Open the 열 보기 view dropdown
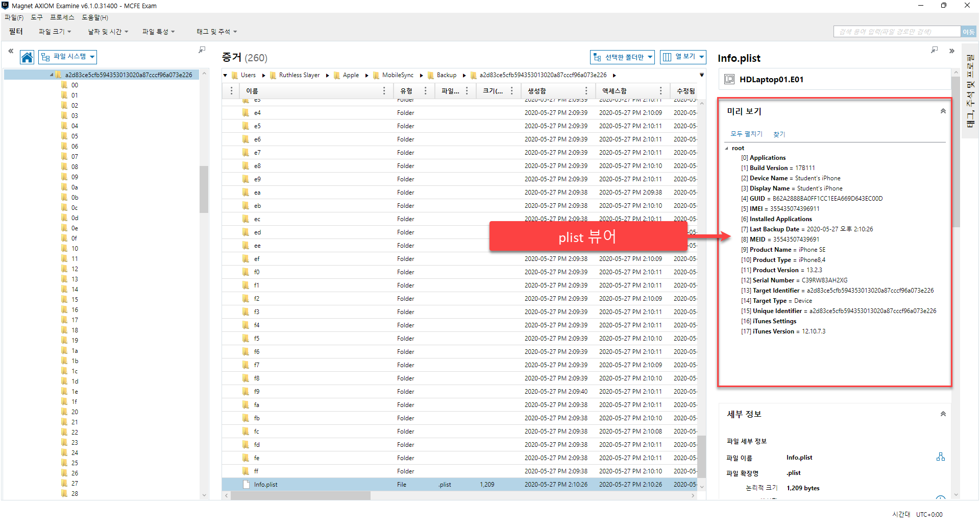Screen dimensions: 980x527 [682, 57]
